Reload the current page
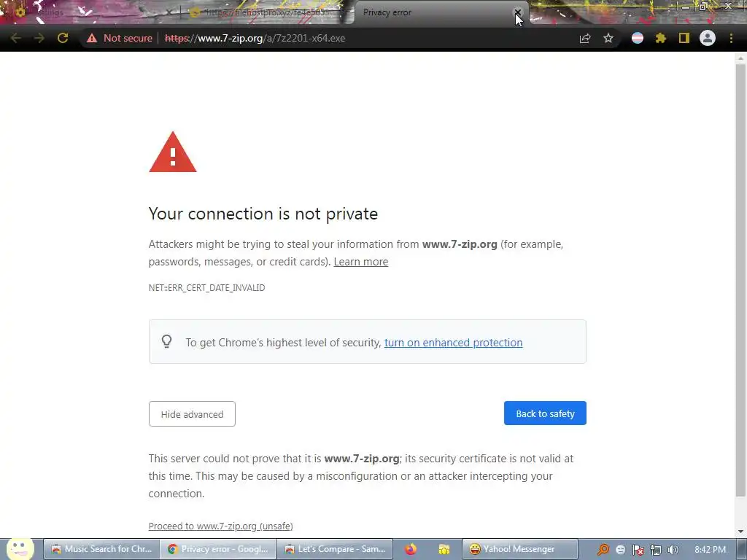Screen dimensions: 747x560 pyautogui.click(x=63, y=38)
